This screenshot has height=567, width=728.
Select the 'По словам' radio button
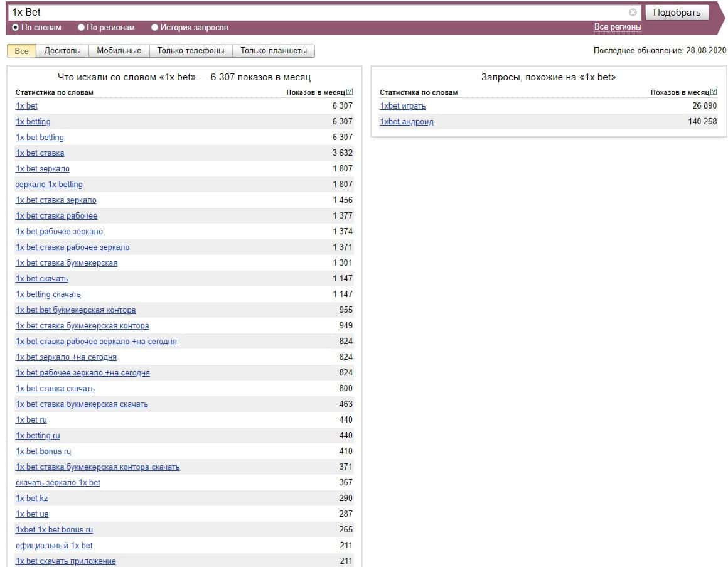click(16, 28)
